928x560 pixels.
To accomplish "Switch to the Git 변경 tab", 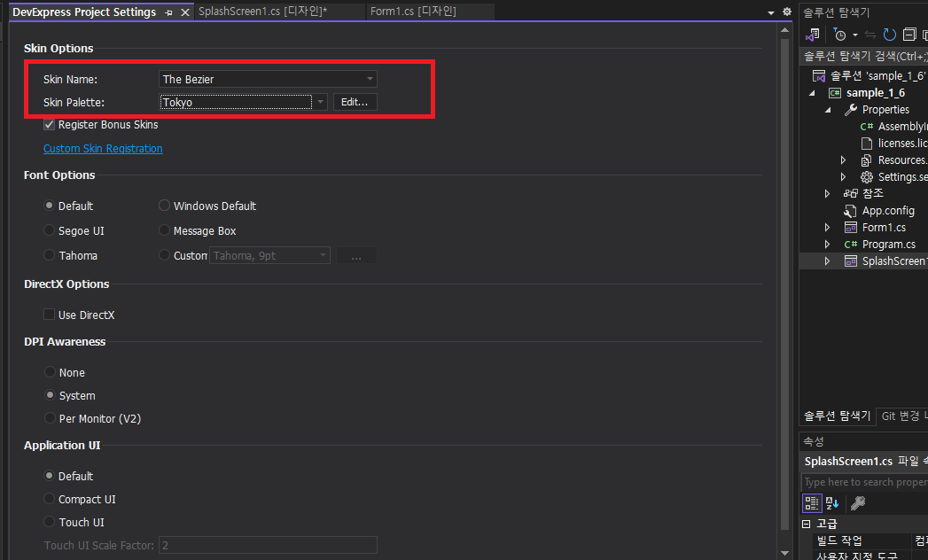I will [902, 416].
